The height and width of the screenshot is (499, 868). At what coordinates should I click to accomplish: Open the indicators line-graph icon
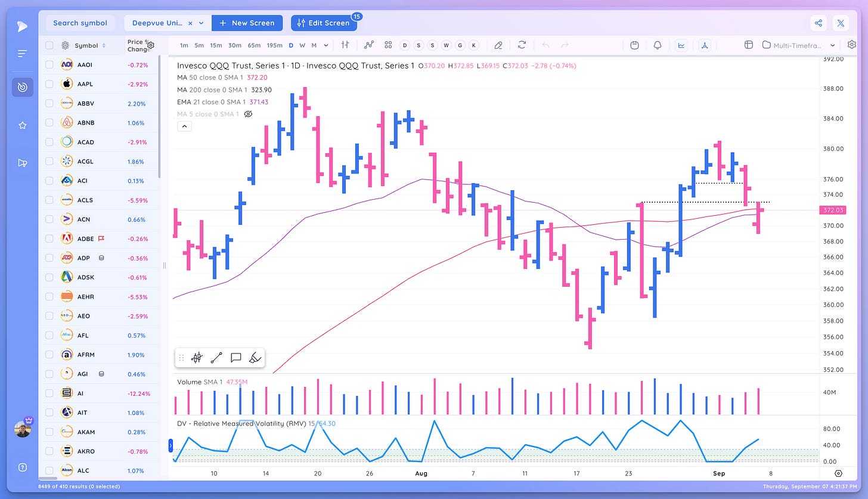(x=368, y=45)
